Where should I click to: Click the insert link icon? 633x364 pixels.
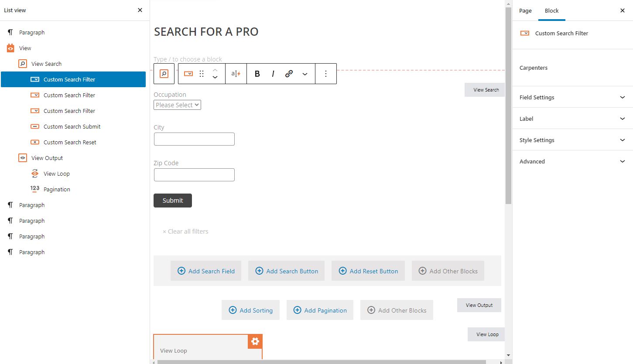click(289, 74)
